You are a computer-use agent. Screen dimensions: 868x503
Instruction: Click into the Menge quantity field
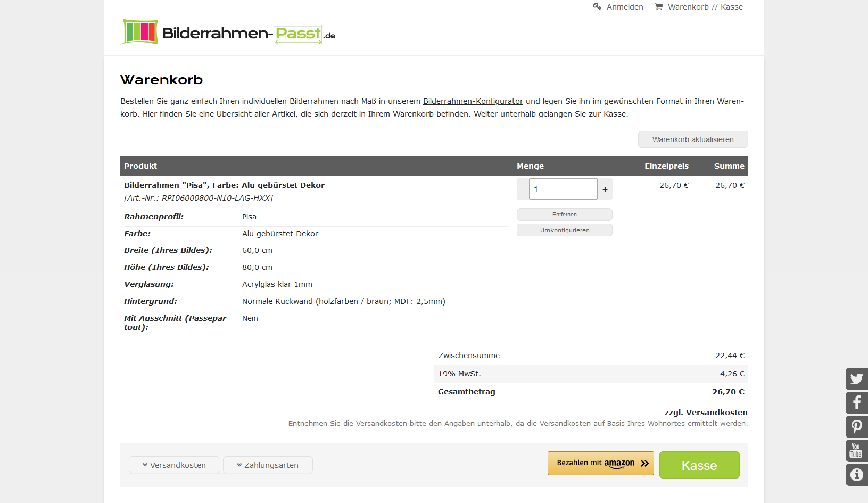click(x=563, y=189)
